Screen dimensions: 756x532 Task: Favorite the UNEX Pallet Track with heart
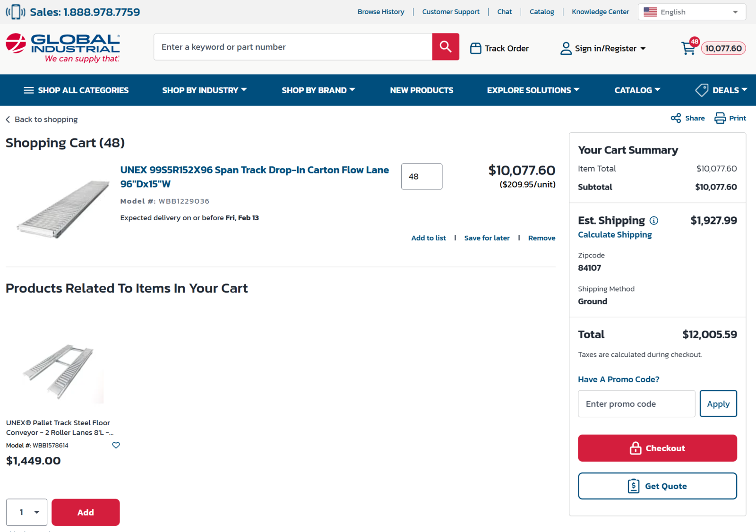click(116, 445)
